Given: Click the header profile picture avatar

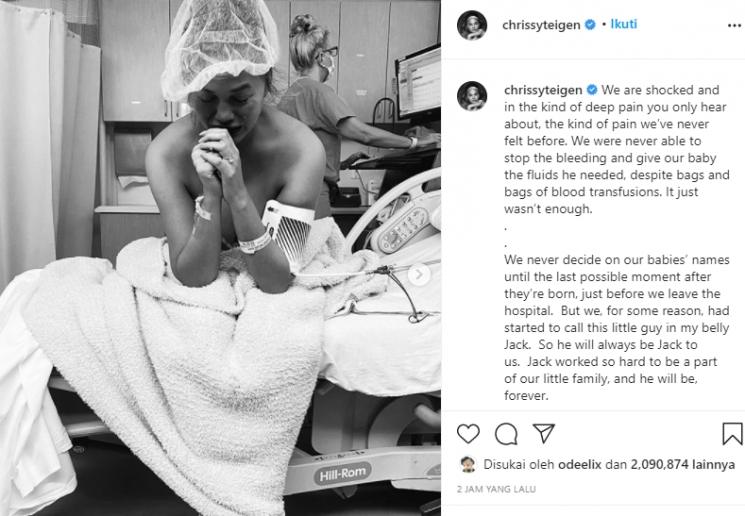Looking at the screenshot, I should (x=472, y=25).
